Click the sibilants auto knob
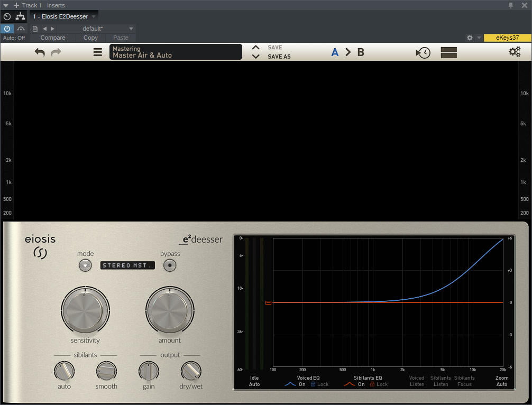 coord(64,371)
